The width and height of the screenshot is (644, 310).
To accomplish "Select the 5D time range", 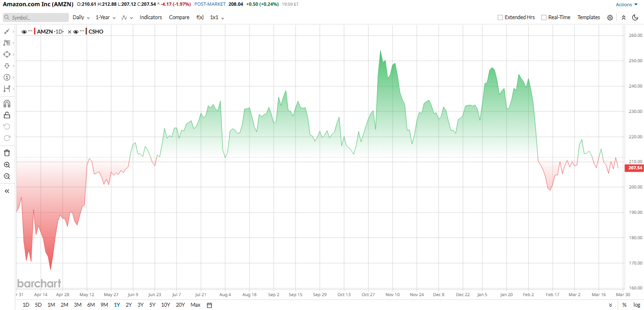I will 38,305.
